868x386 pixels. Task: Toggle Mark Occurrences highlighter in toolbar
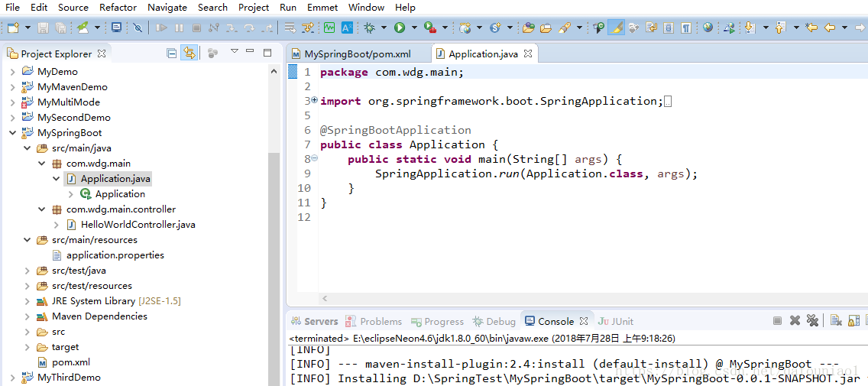coord(617,28)
